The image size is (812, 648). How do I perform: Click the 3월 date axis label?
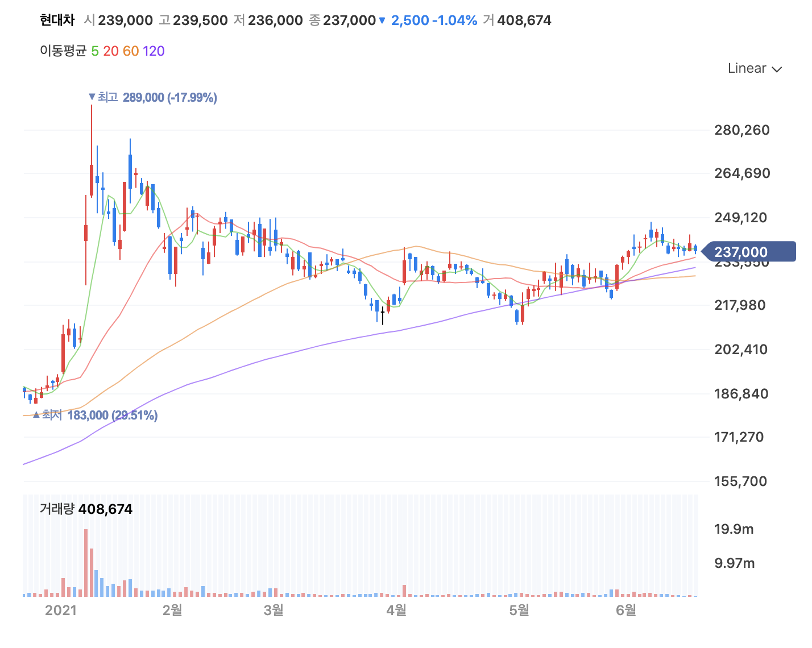pos(274,610)
